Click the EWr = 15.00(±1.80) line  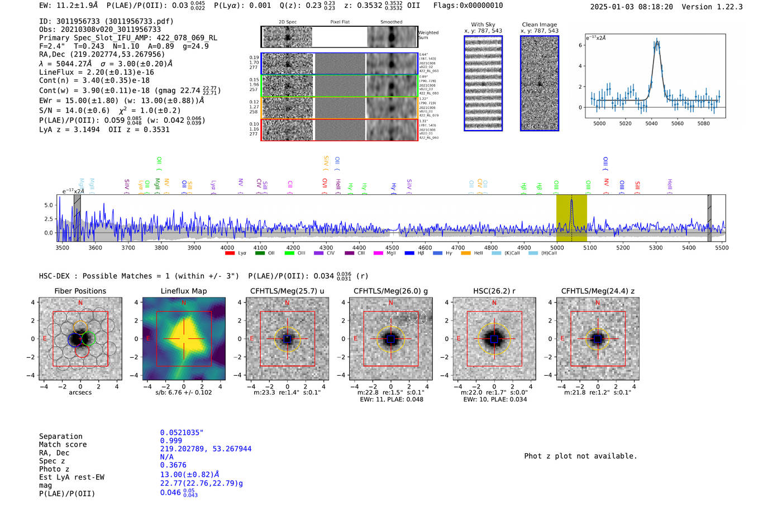tap(122, 101)
